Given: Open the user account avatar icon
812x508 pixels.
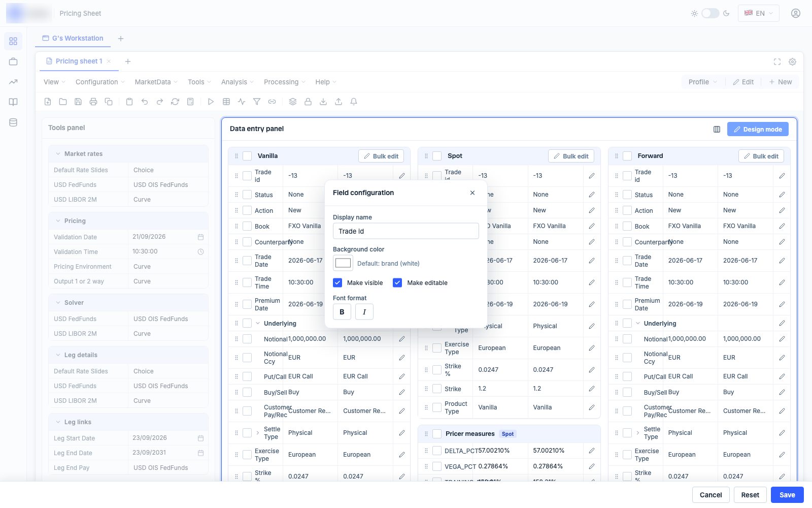Looking at the screenshot, I should coord(796,13).
